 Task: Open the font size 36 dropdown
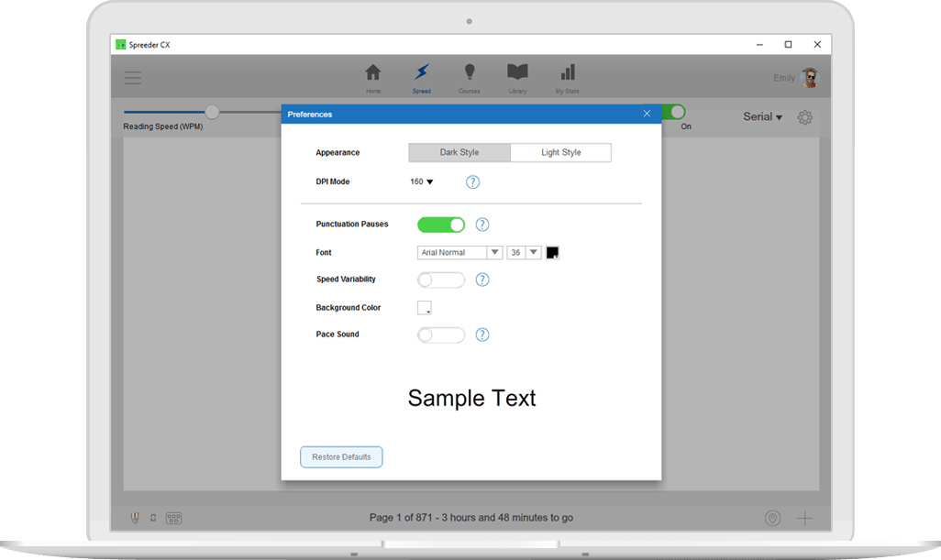(x=524, y=252)
